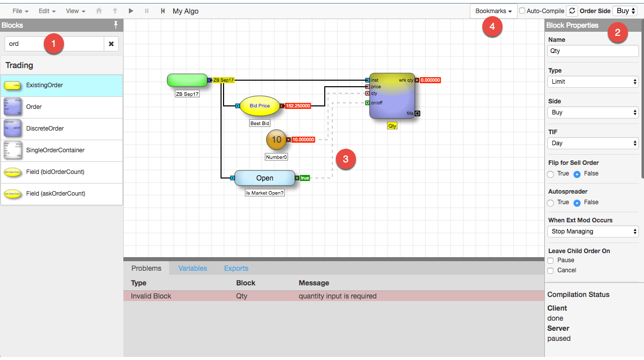The height and width of the screenshot is (360, 644).
Task: Click the 10.000000 value tag
Action: pos(303,140)
